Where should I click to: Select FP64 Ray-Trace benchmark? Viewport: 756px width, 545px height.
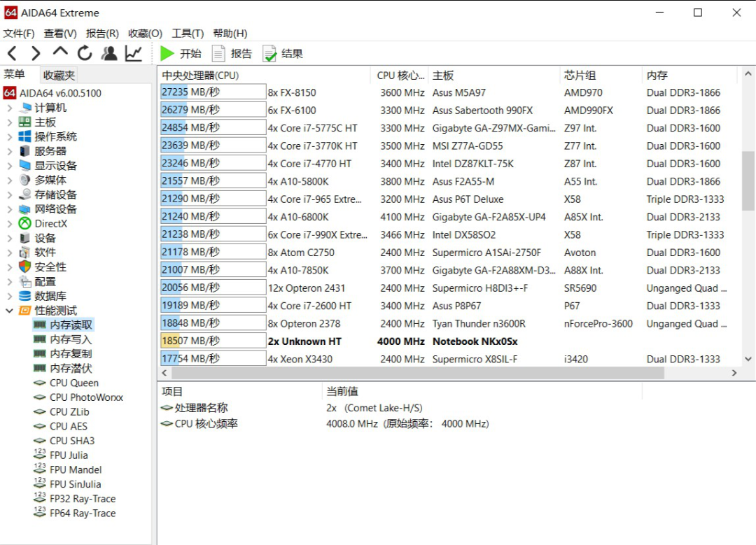83,514
